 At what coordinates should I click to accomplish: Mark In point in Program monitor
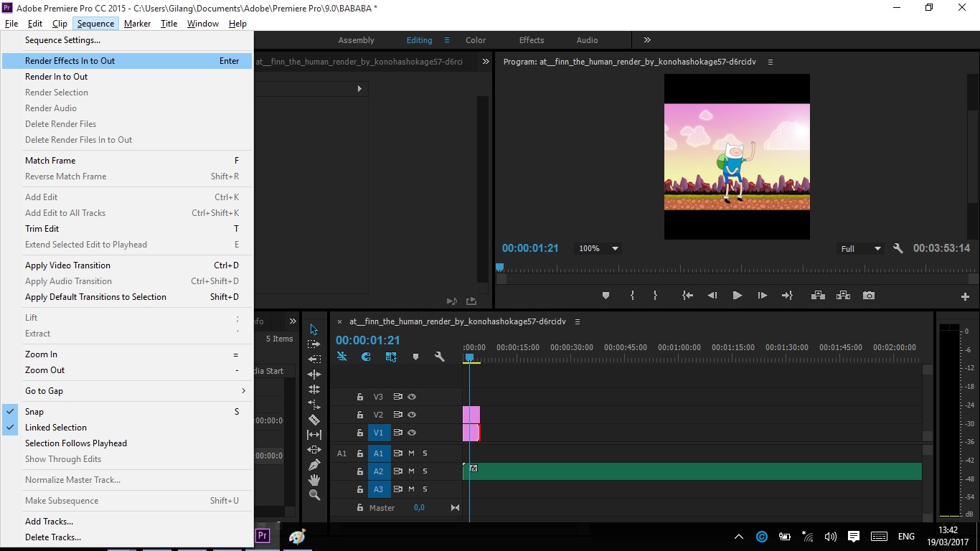632,296
